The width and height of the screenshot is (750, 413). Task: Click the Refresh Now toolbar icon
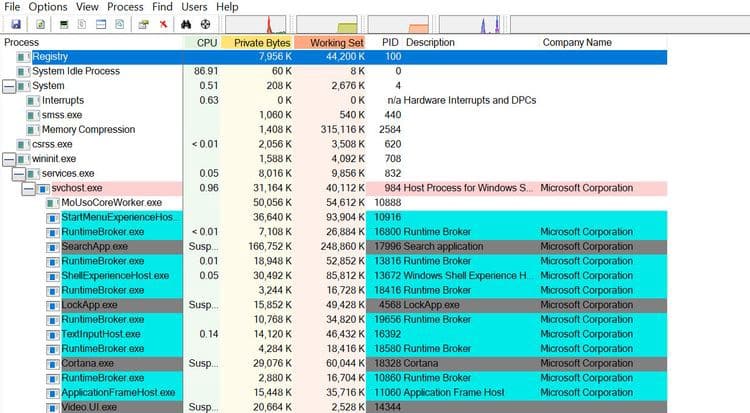(41, 24)
